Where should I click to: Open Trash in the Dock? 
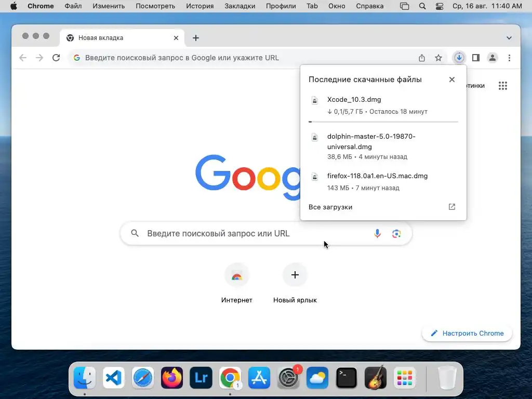[447, 378]
